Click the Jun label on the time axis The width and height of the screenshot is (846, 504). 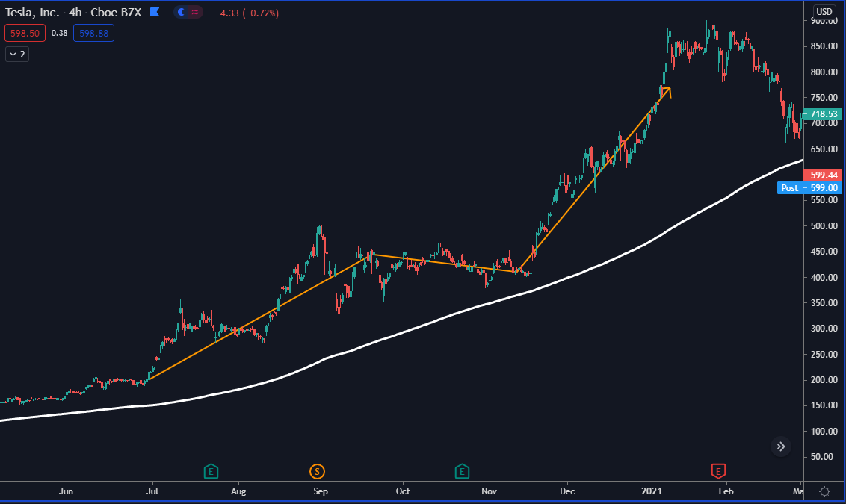(x=66, y=491)
